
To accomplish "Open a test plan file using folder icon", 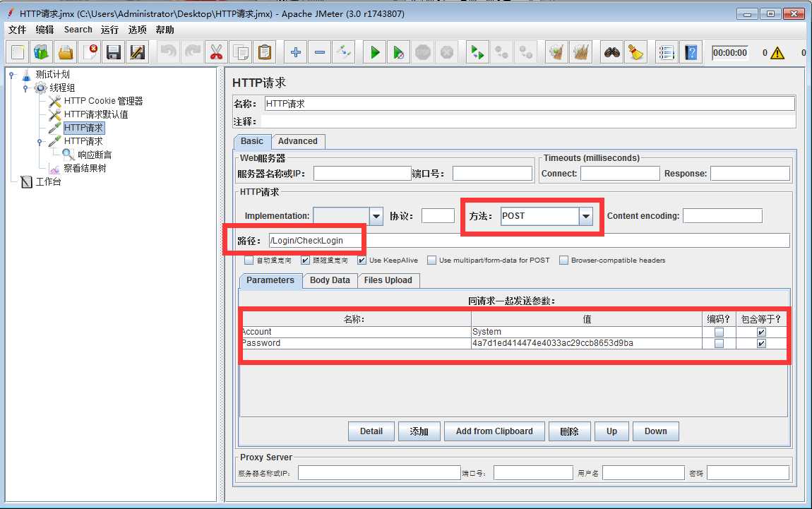I will click(x=66, y=52).
